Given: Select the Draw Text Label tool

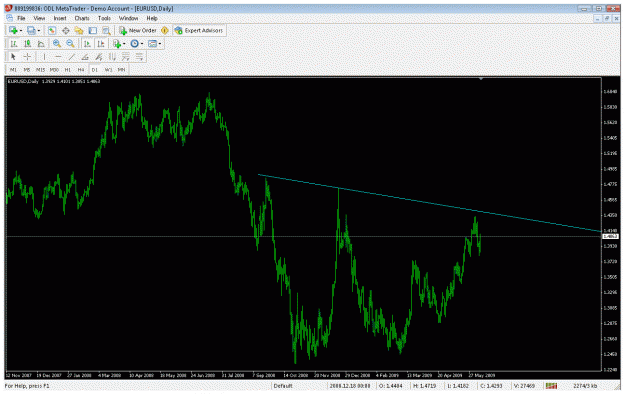Looking at the screenshot, I should [x=98, y=57].
